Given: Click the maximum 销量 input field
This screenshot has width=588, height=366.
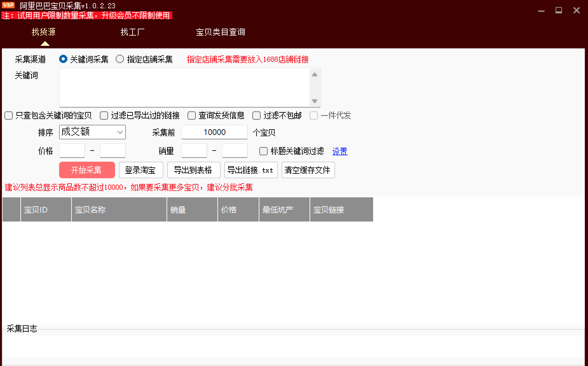Looking at the screenshot, I should tap(235, 151).
